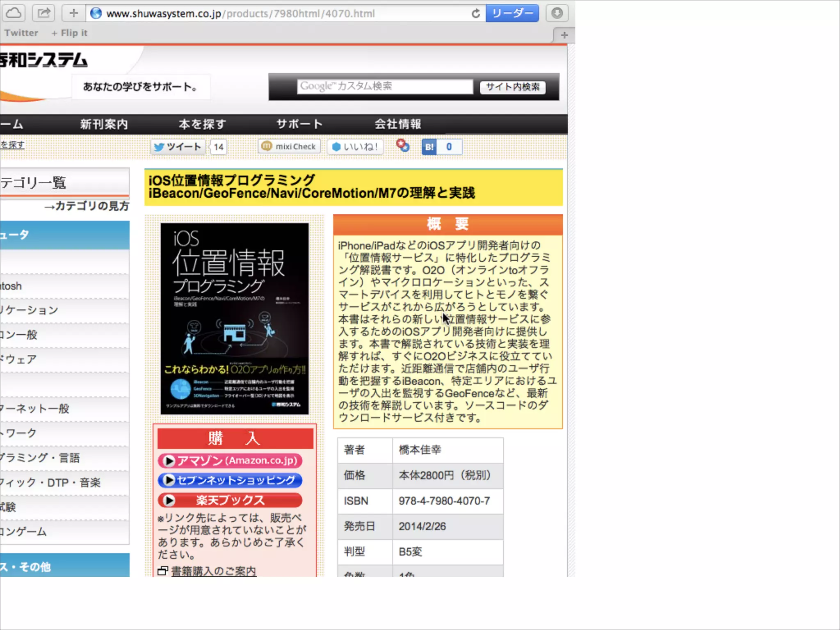The image size is (840, 630).
Task: Open the 会社情報 menu
Action: (398, 124)
